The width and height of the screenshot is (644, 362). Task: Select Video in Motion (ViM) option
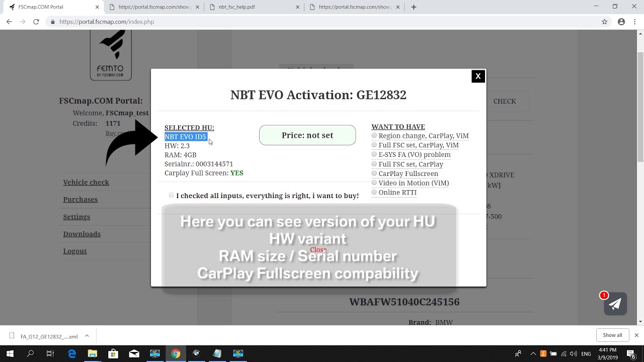pos(374,183)
